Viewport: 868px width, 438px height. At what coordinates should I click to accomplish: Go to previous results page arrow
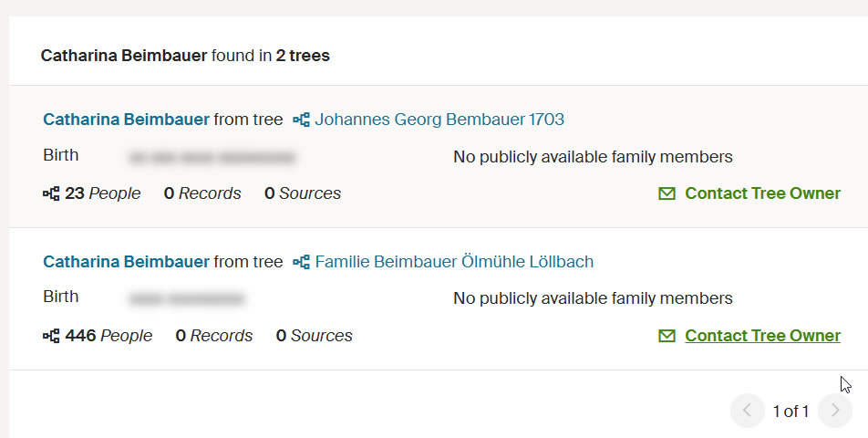[747, 411]
